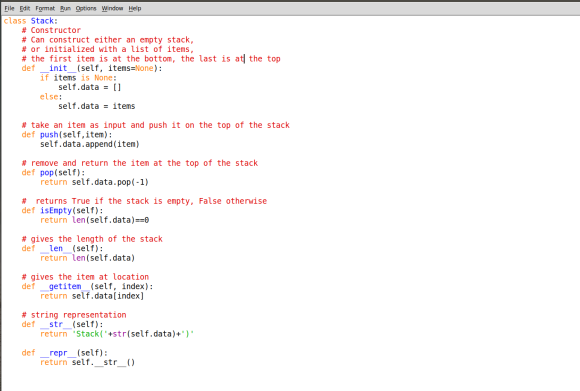The image size is (580, 391).
Task: Open the Run menu
Action: click(65, 8)
